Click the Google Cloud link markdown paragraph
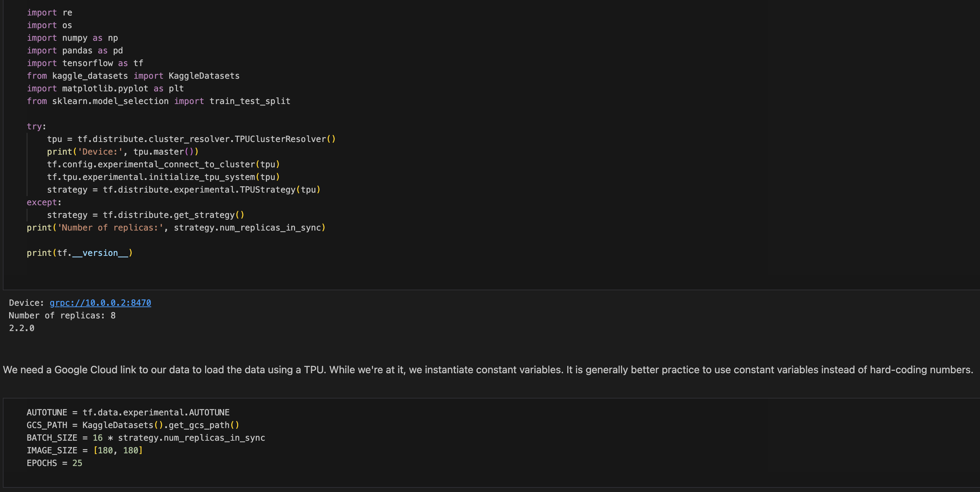The height and width of the screenshot is (492, 980). point(488,370)
